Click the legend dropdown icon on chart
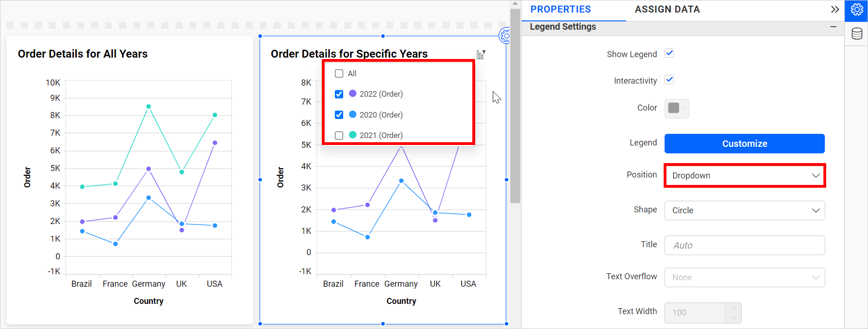 [481, 55]
